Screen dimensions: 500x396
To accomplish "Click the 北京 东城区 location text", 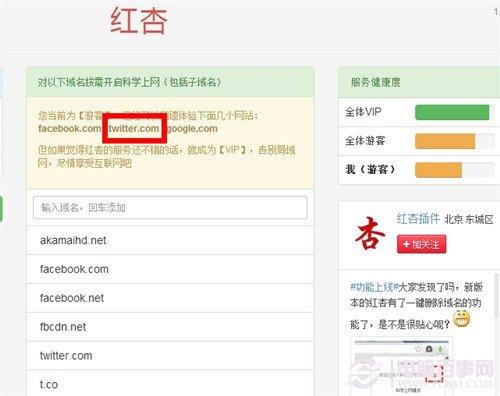I will pyautogui.click(x=469, y=219).
